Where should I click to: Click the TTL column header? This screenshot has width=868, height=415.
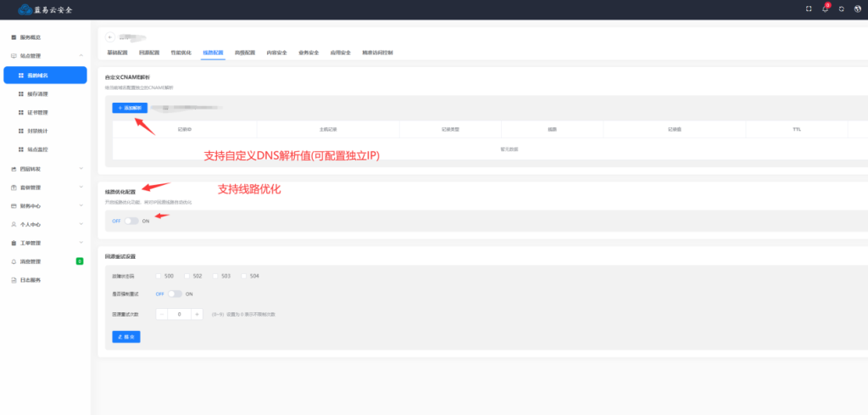tap(797, 129)
